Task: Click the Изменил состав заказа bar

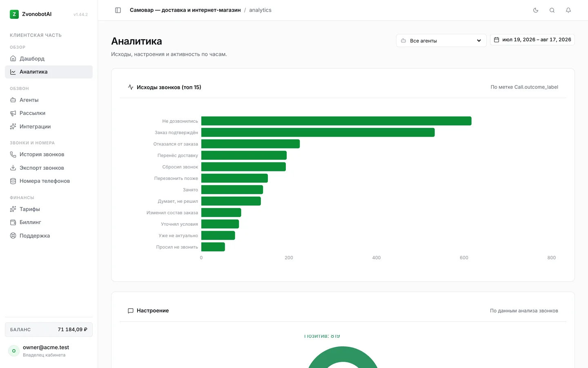Action: (x=221, y=213)
